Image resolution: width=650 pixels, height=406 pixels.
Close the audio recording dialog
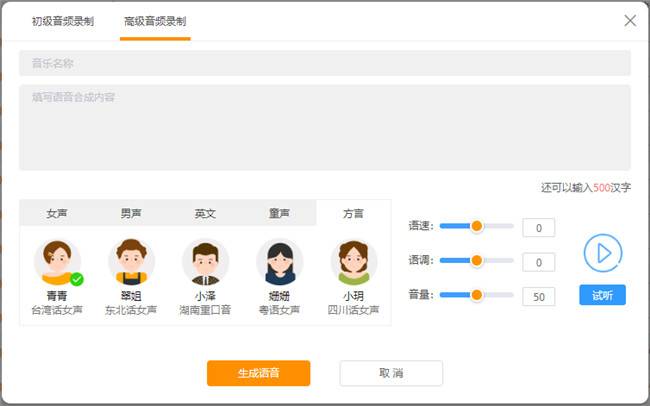click(x=630, y=20)
